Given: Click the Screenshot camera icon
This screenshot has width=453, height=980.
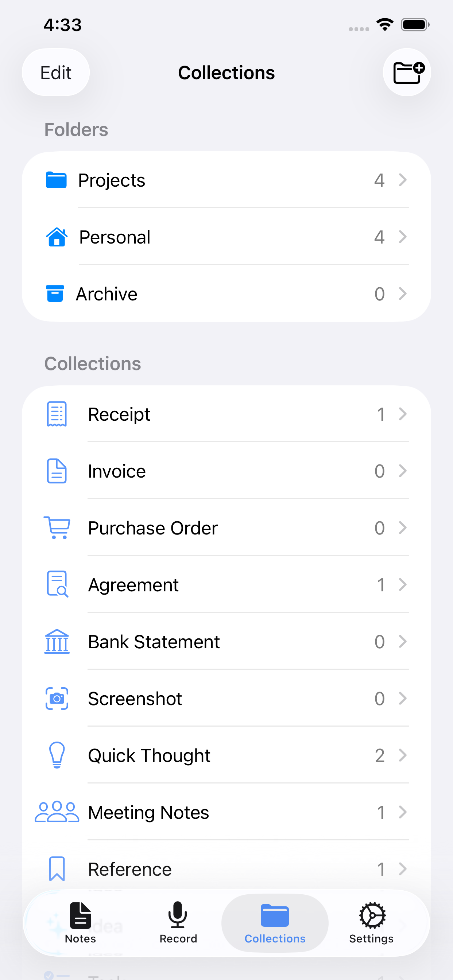Looking at the screenshot, I should click(x=57, y=699).
